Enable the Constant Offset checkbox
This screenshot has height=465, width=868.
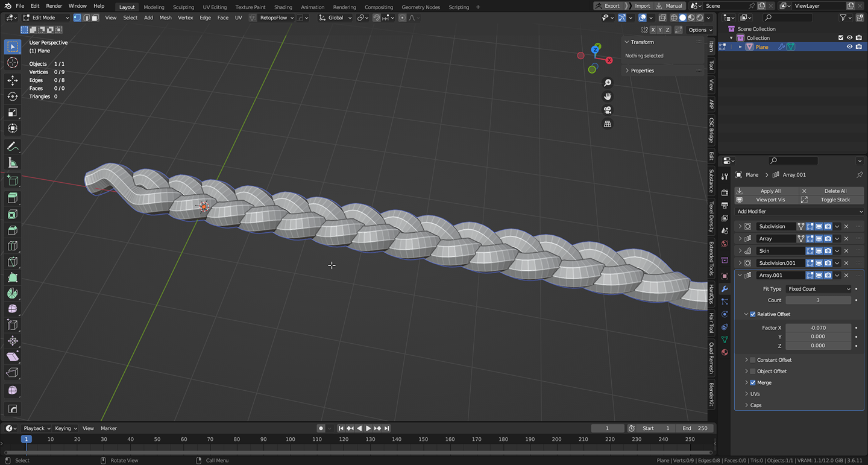pos(753,360)
